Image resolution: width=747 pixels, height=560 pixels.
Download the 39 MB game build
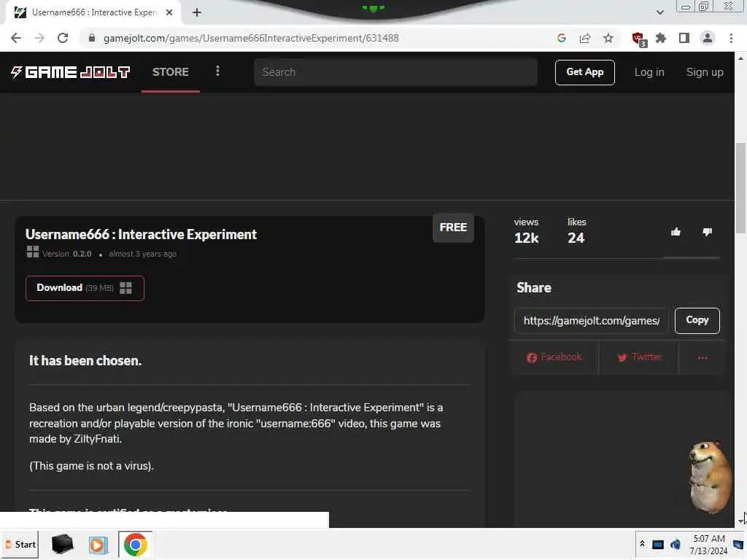click(85, 288)
